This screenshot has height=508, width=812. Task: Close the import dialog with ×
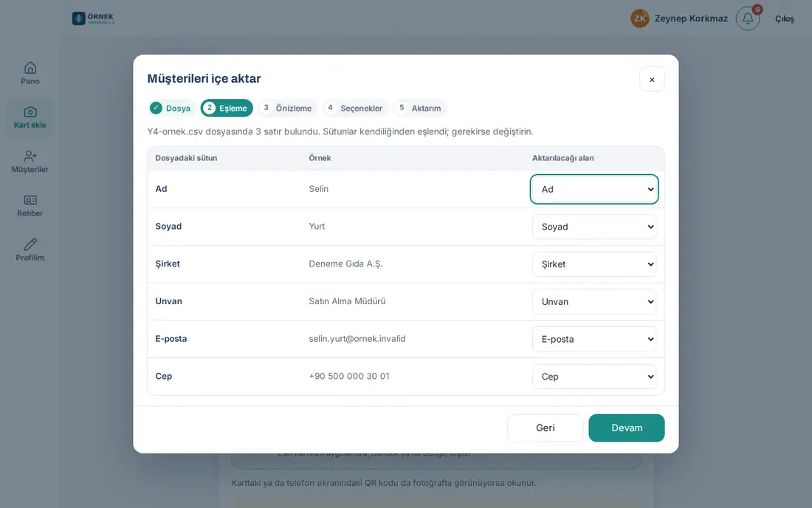(652, 79)
